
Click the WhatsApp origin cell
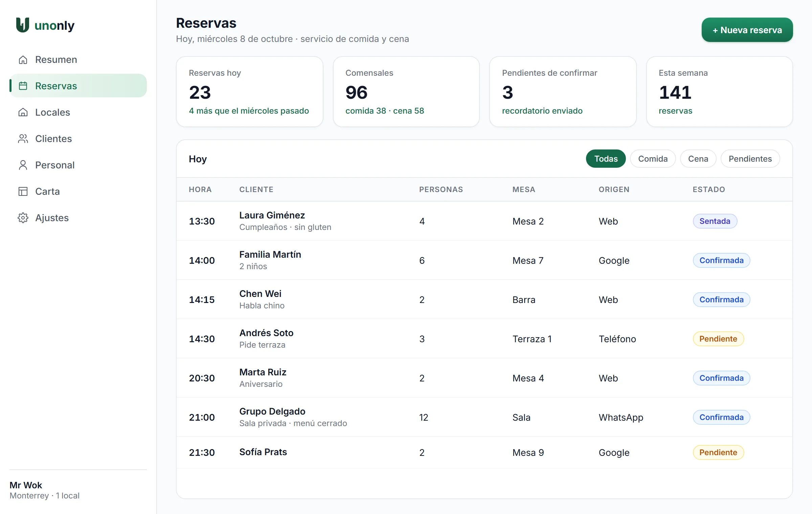coord(621,417)
